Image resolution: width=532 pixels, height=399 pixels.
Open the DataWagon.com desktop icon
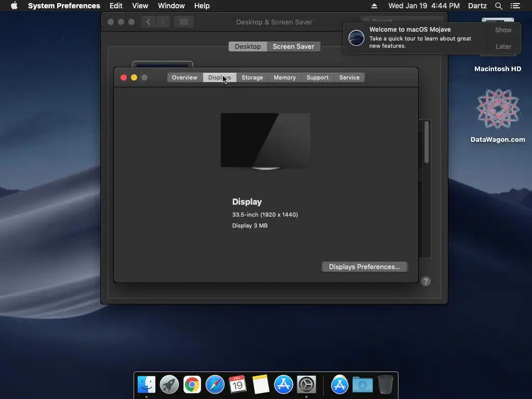(498, 109)
